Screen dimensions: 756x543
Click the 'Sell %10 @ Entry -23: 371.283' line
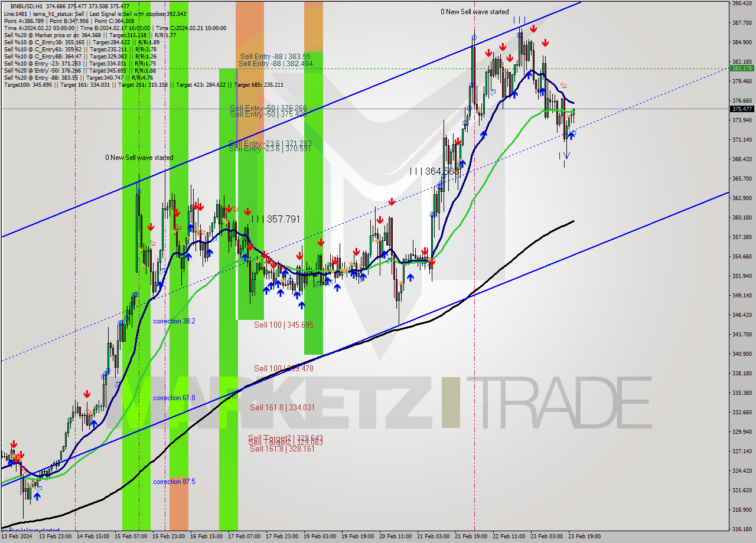(x=80, y=63)
